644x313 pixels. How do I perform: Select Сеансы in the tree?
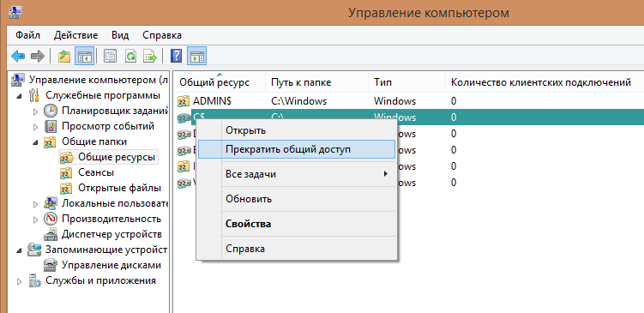[96, 172]
